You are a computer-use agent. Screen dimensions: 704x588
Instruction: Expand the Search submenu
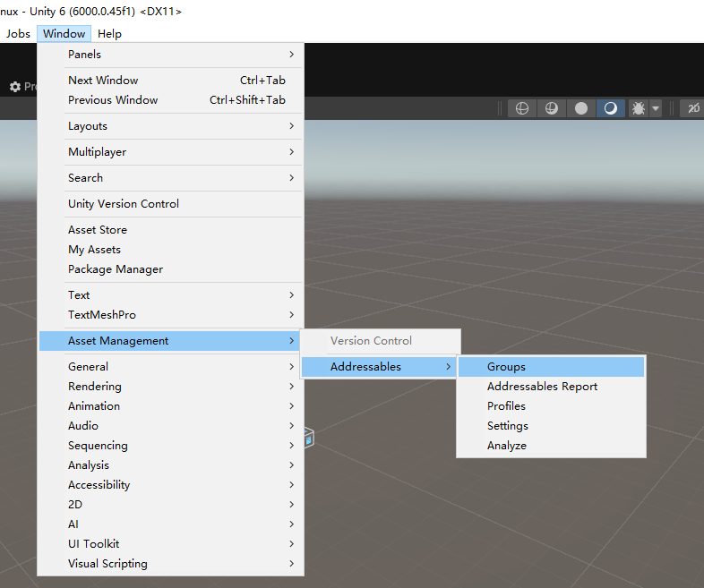170,178
